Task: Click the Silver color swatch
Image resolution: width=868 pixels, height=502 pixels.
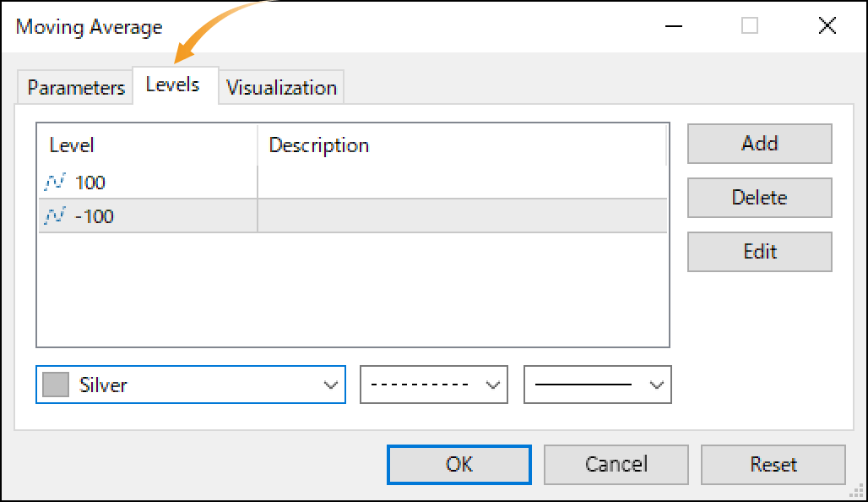Action: 56,385
